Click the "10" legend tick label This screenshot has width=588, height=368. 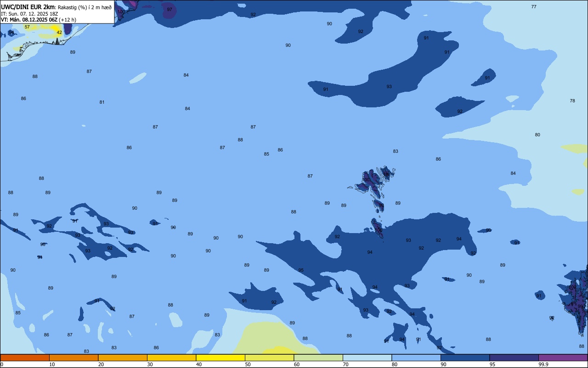(x=52, y=364)
